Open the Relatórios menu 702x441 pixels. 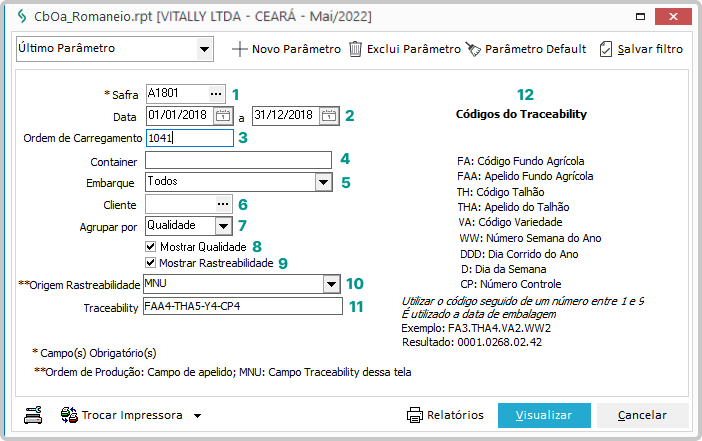445,415
